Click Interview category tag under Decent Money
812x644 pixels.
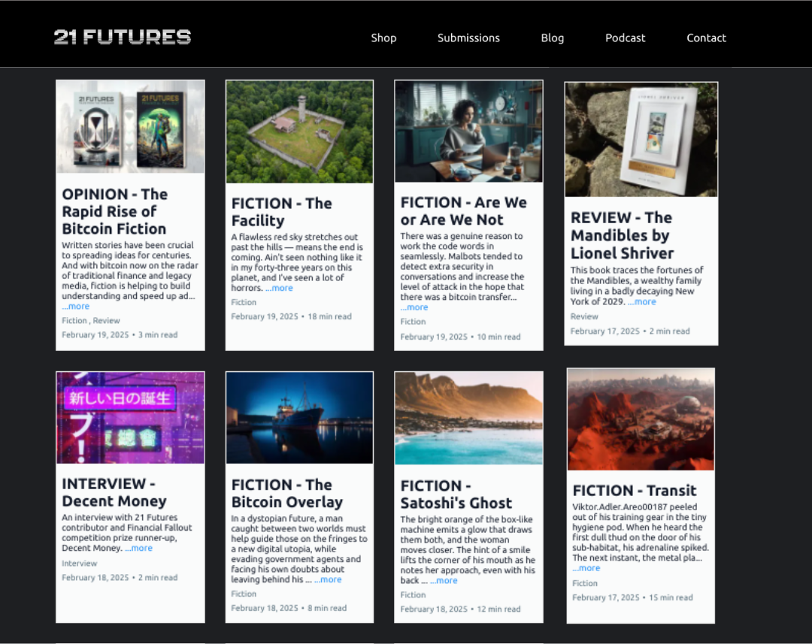[80, 563]
